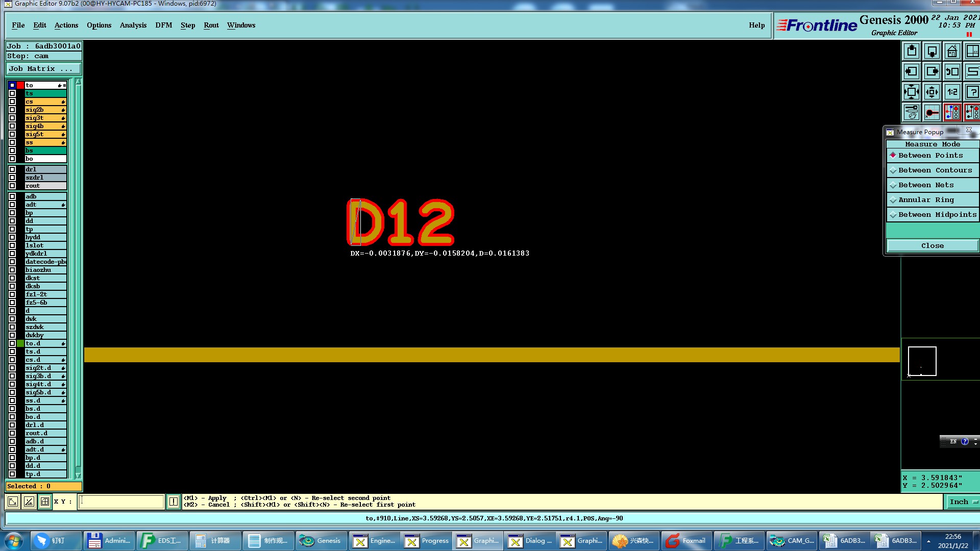Toggle checkbox for the sig2b layer
This screenshot has height=551, width=980.
click(12, 110)
